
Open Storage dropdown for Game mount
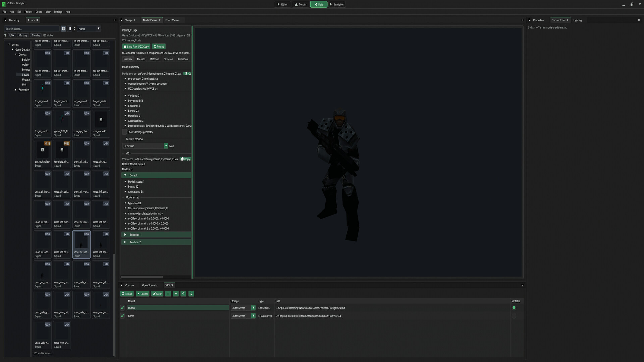tap(243, 316)
